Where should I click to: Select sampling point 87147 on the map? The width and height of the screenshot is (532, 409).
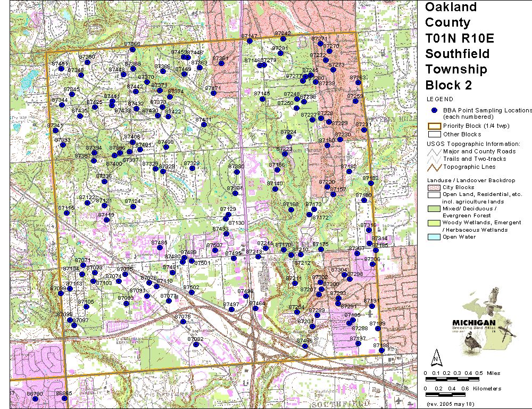tap(250, 41)
